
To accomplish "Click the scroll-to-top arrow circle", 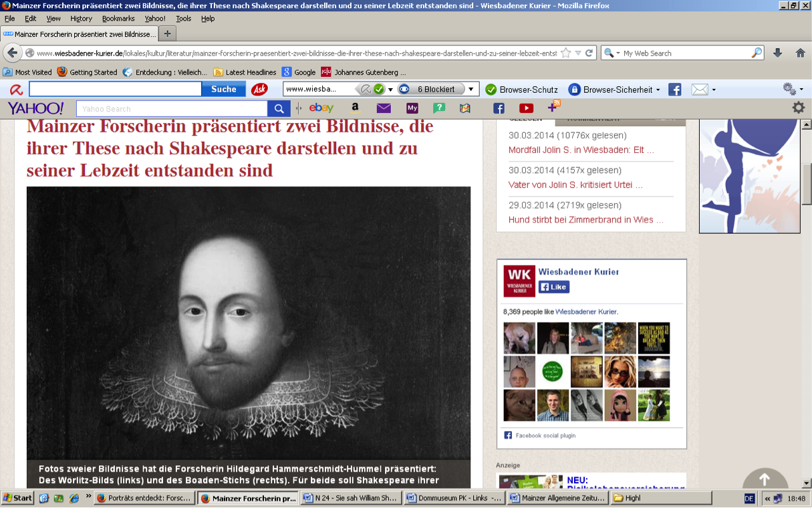I will click(x=765, y=480).
